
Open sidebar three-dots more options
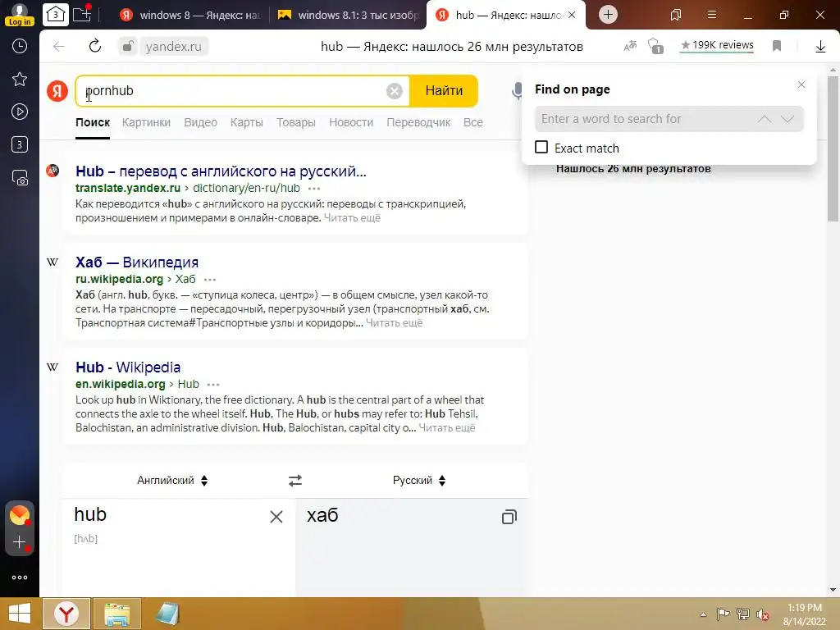[x=20, y=577]
